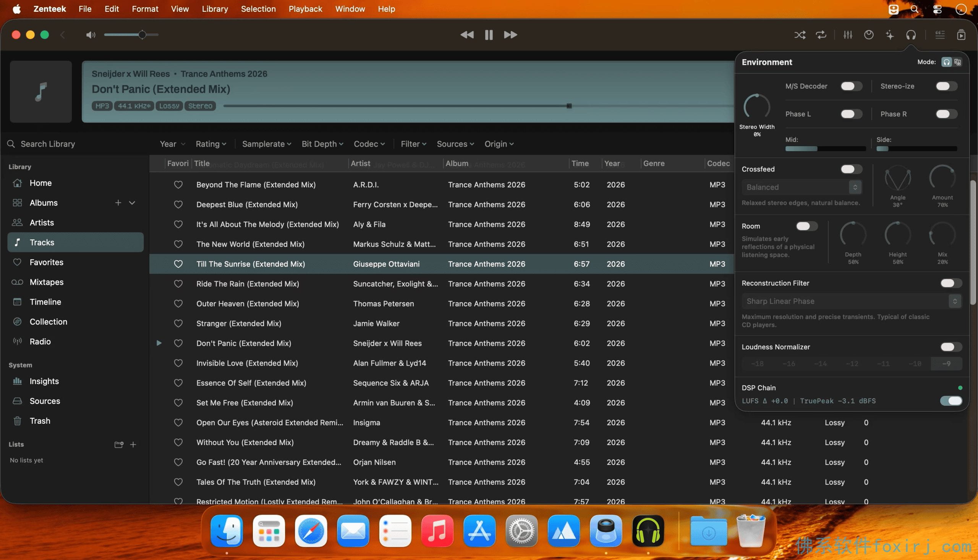
Task: Create a new list folder
Action: coord(119,445)
